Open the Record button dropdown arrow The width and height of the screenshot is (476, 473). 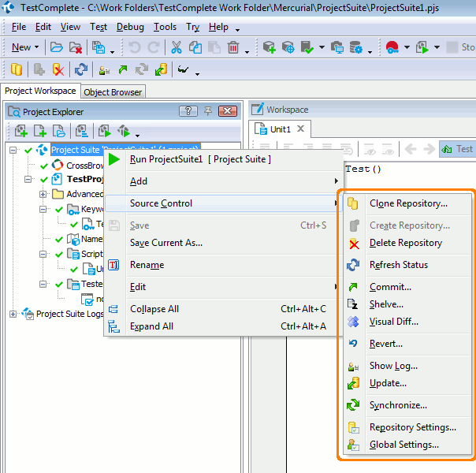(407, 47)
